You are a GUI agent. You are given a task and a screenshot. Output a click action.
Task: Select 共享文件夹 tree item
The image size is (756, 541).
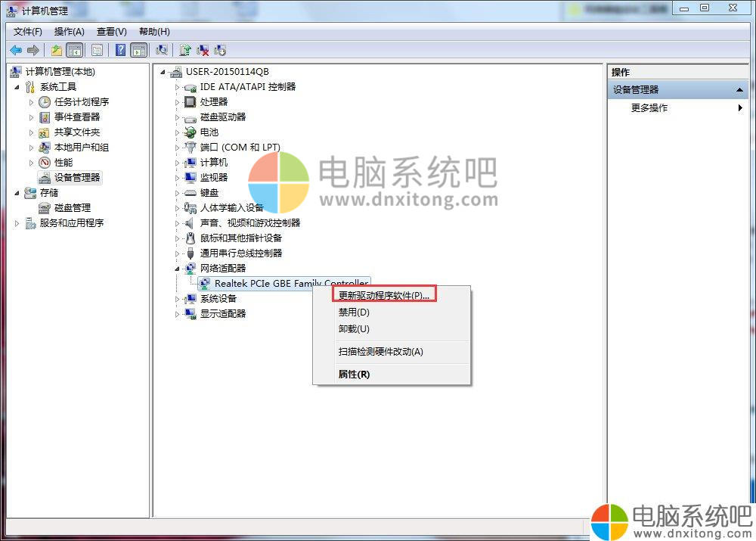pos(77,132)
